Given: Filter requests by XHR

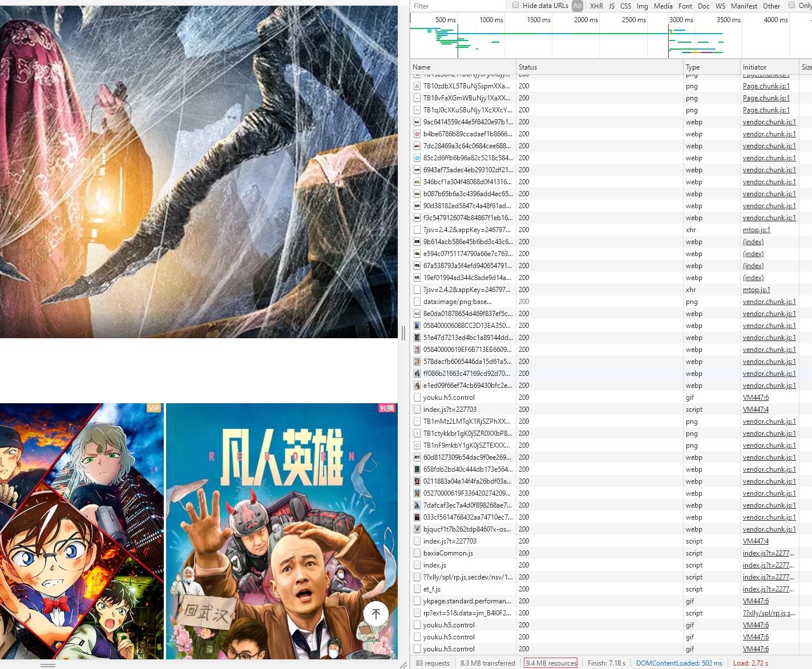Looking at the screenshot, I should click(x=596, y=6).
